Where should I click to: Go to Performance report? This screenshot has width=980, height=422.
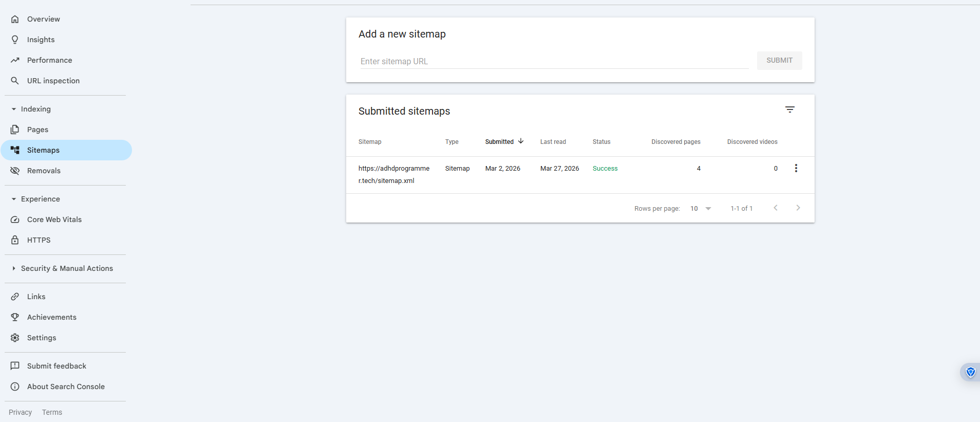[49, 60]
